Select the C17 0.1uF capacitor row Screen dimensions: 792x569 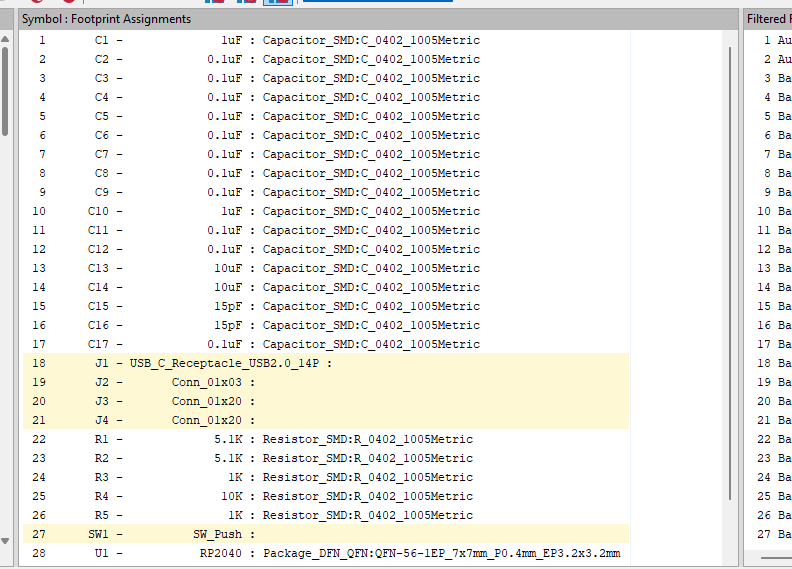300,344
